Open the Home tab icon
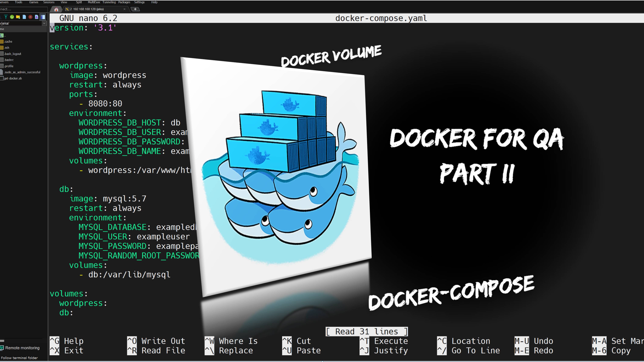The image size is (644, 362). [56, 10]
